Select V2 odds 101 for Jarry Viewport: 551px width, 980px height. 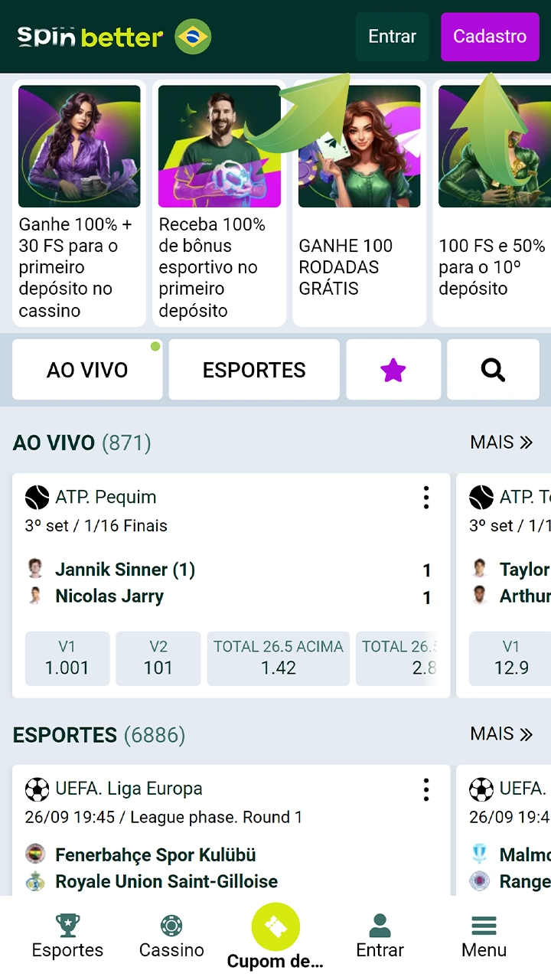pos(158,658)
